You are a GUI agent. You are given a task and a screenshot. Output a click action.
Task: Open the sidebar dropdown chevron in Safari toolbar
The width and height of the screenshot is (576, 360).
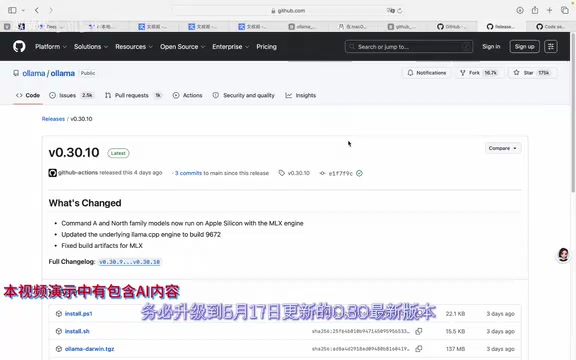[23, 10]
